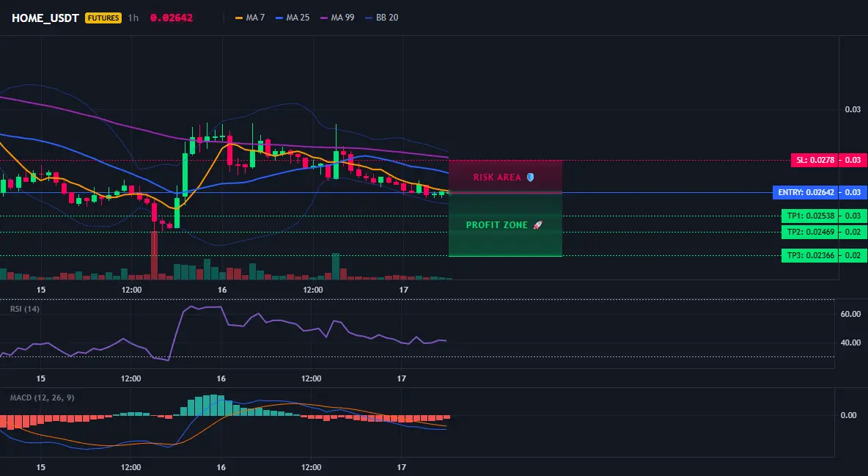Viewport: 868px width, 476px height.
Task: Select the 1h timeframe label
Action: click(x=133, y=18)
